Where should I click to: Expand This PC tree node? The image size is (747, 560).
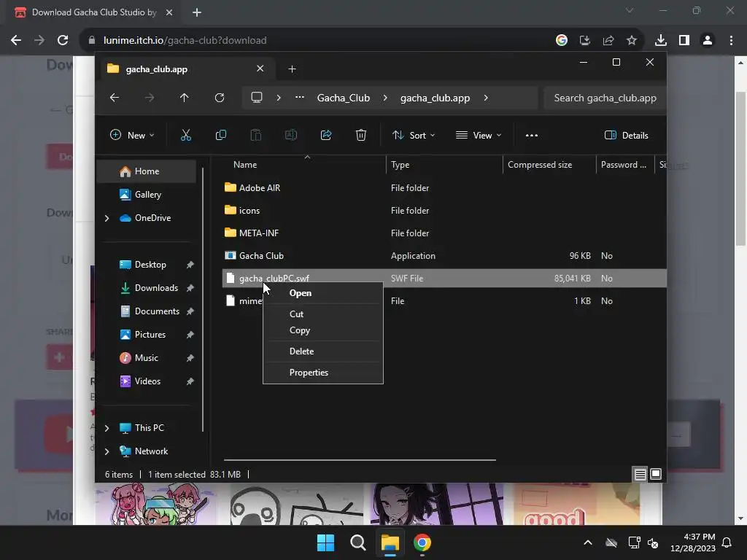point(107,428)
